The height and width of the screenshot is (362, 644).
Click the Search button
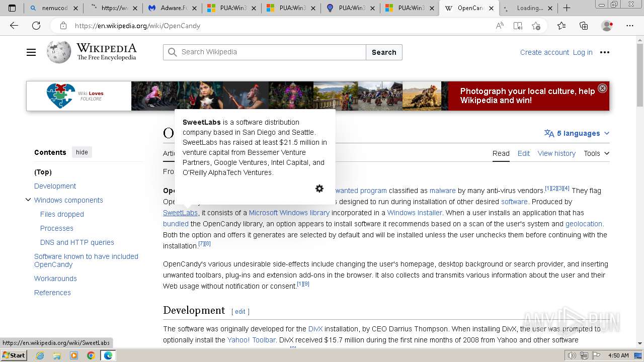pos(384,52)
